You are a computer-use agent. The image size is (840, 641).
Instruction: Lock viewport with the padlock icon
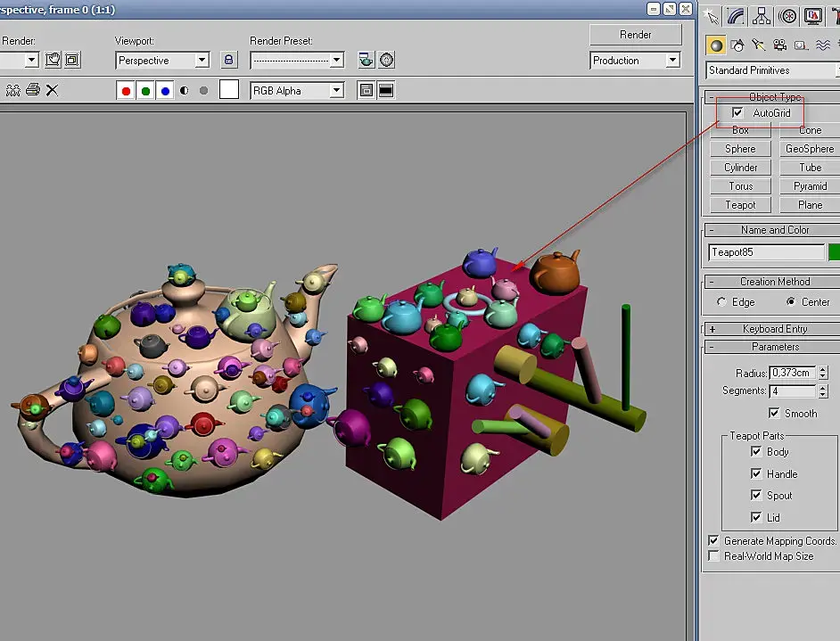click(229, 60)
